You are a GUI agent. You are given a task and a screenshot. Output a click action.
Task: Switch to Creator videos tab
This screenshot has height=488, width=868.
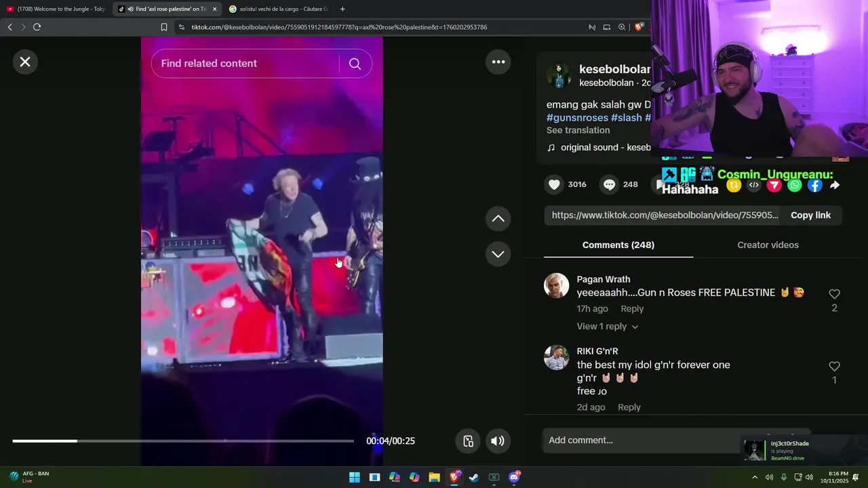coord(768,245)
